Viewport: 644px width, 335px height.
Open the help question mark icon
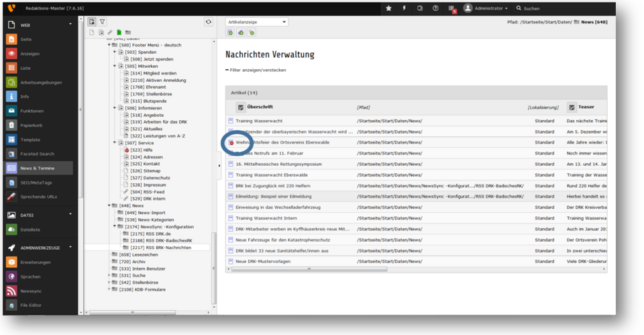point(435,8)
